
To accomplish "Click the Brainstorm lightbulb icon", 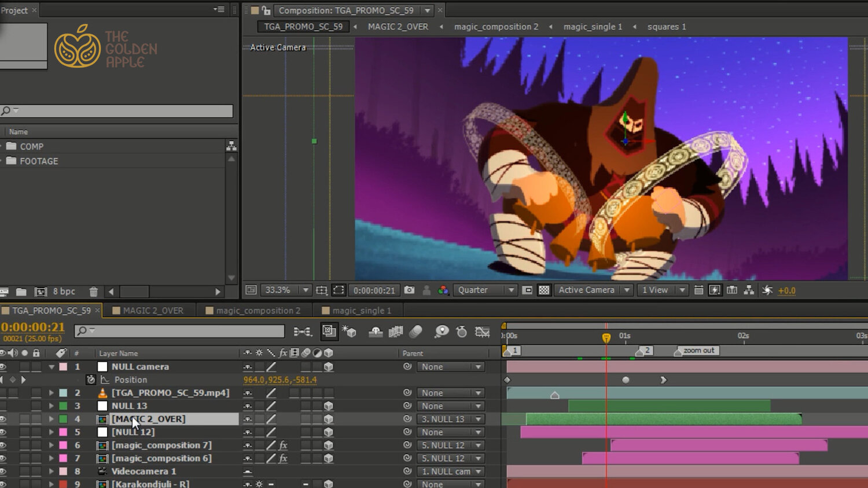I will 442,331.
